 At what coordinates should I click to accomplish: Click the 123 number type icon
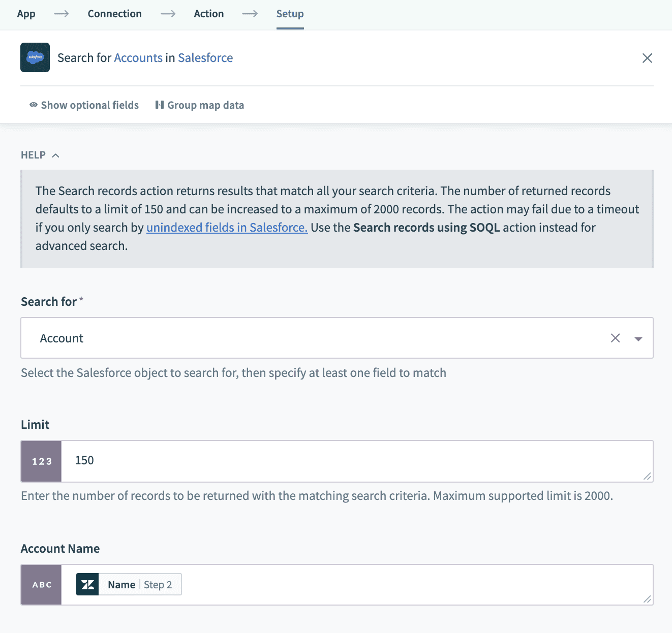click(42, 461)
